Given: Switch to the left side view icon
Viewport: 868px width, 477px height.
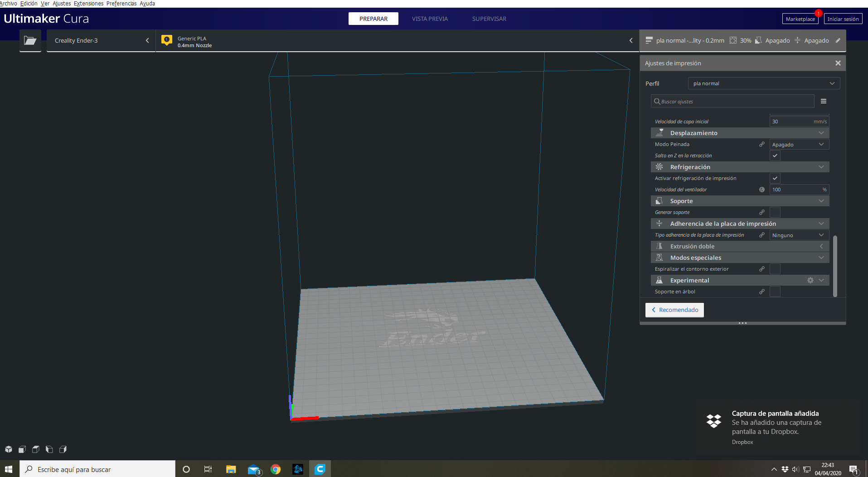Looking at the screenshot, I should (x=49, y=449).
